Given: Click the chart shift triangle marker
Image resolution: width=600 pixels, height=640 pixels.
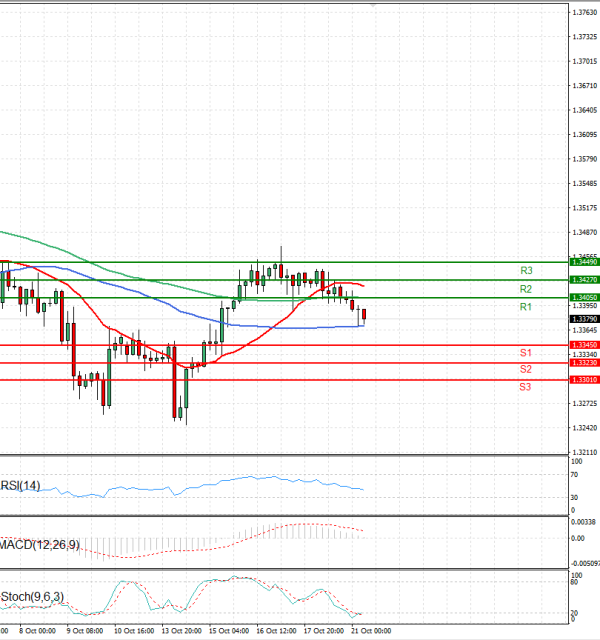Looking at the screenshot, I should click(x=374, y=5).
